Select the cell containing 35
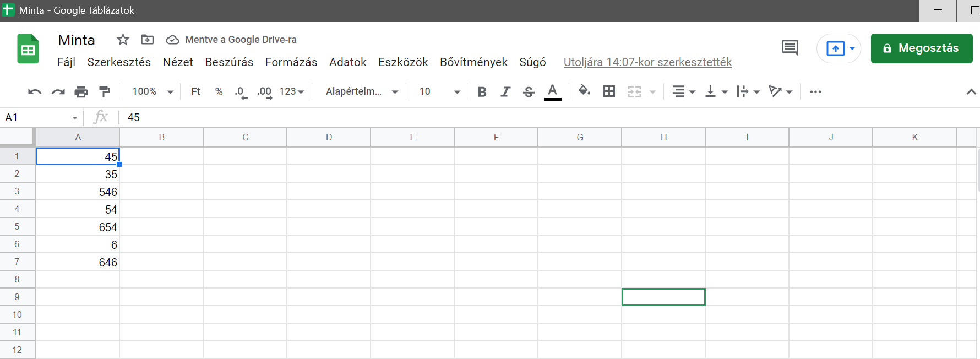Image resolution: width=980 pixels, height=359 pixels. point(78,174)
